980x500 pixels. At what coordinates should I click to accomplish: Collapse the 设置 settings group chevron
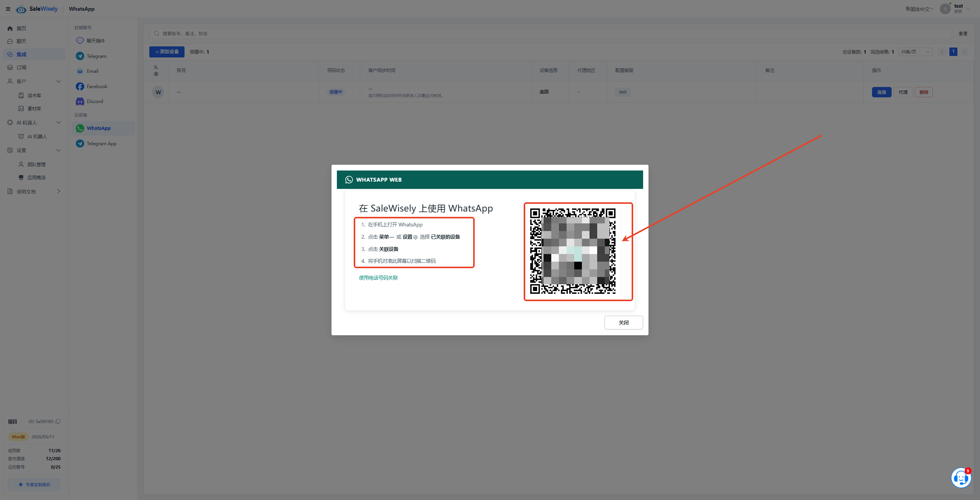coord(59,150)
